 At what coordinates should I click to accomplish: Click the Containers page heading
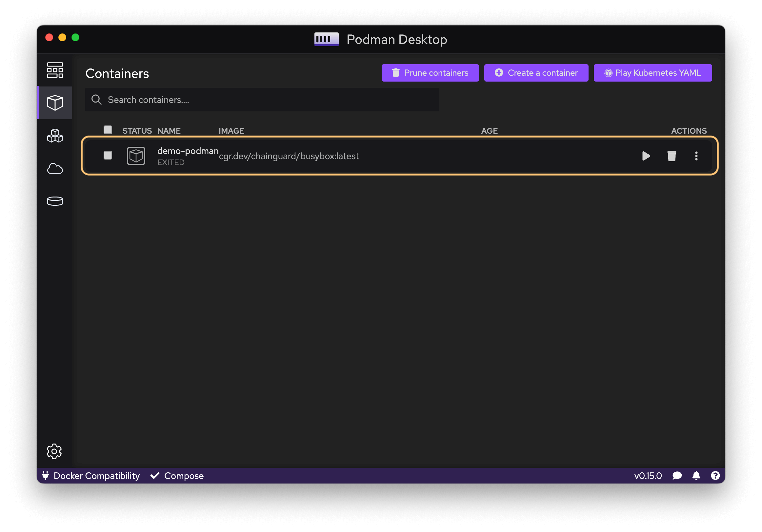[x=117, y=73]
